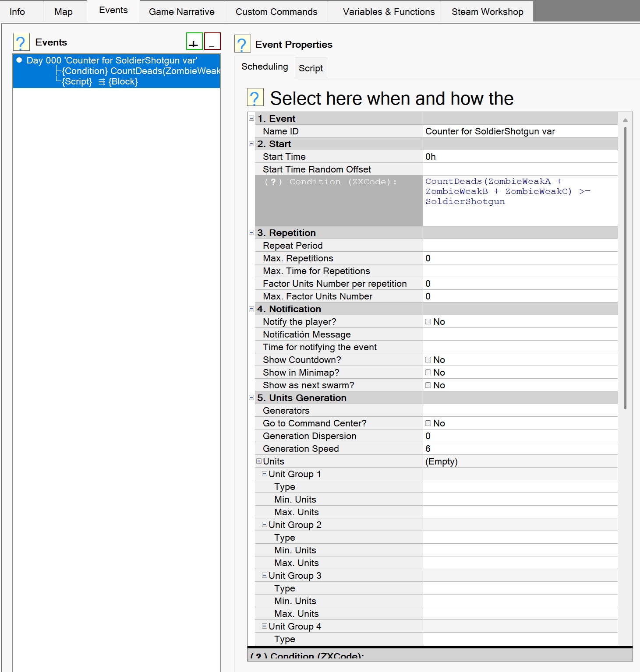
Task: Collapse the Unit Group 1 node
Action: click(x=265, y=474)
